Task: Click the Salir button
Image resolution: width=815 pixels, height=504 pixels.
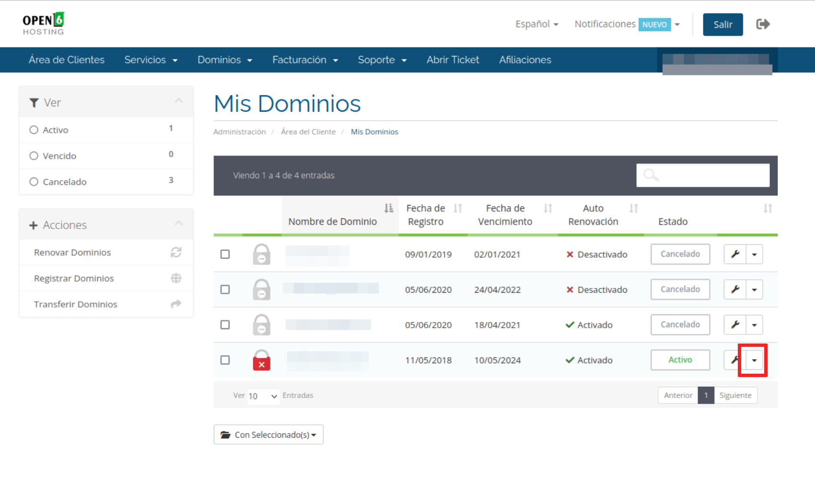Action: (x=723, y=24)
